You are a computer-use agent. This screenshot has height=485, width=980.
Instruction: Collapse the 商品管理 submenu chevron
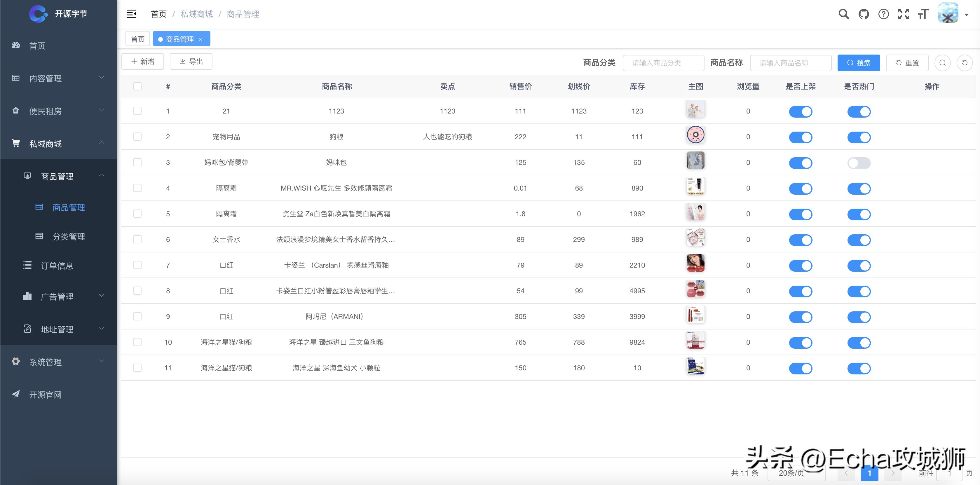tap(101, 175)
